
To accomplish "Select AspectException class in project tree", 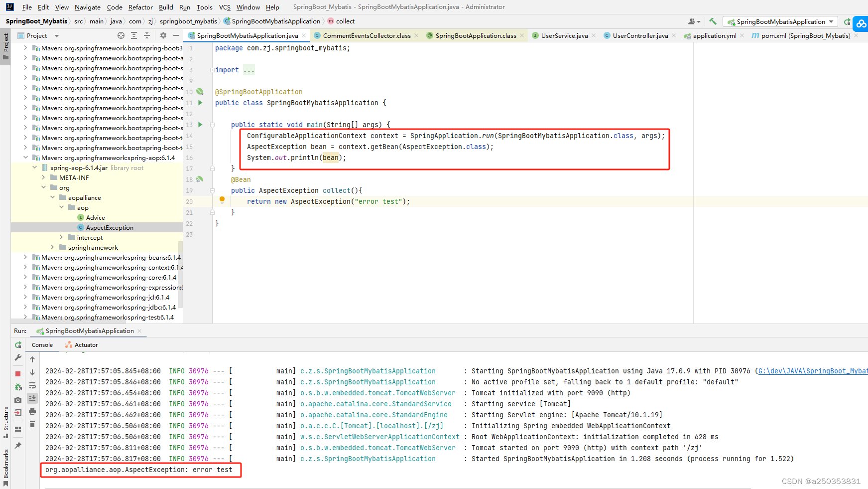I will point(109,227).
